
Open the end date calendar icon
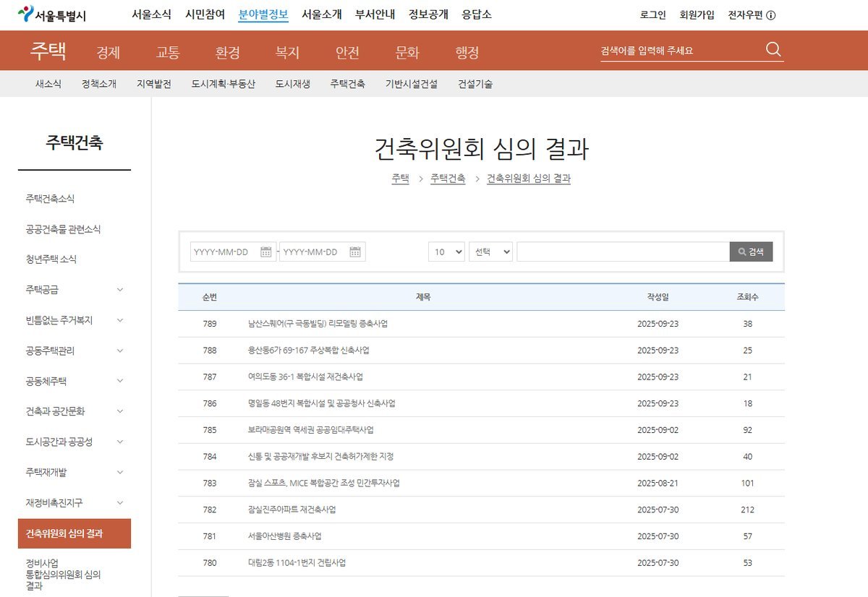[355, 252]
